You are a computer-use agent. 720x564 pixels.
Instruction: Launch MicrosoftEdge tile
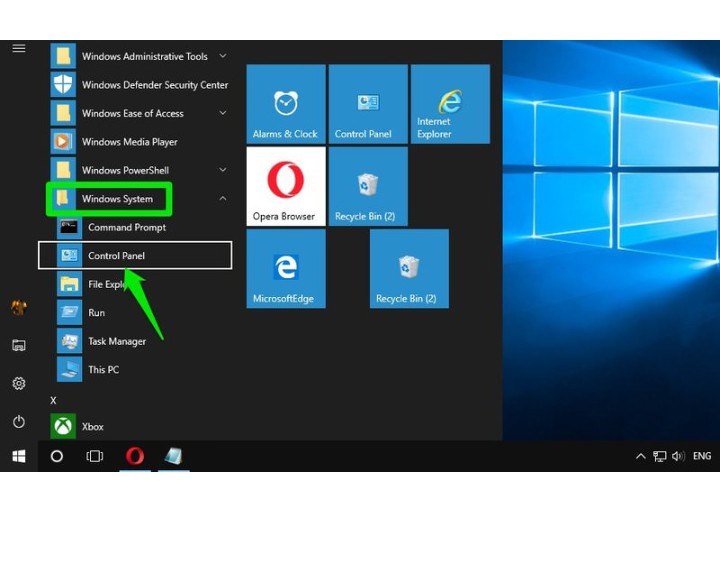pyautogui.click(x=286, y=269)
